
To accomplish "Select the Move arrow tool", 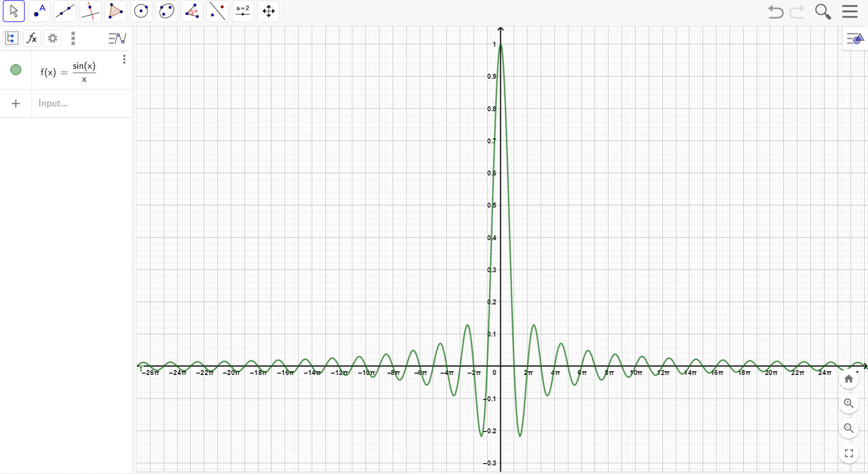I will point(14,11).
